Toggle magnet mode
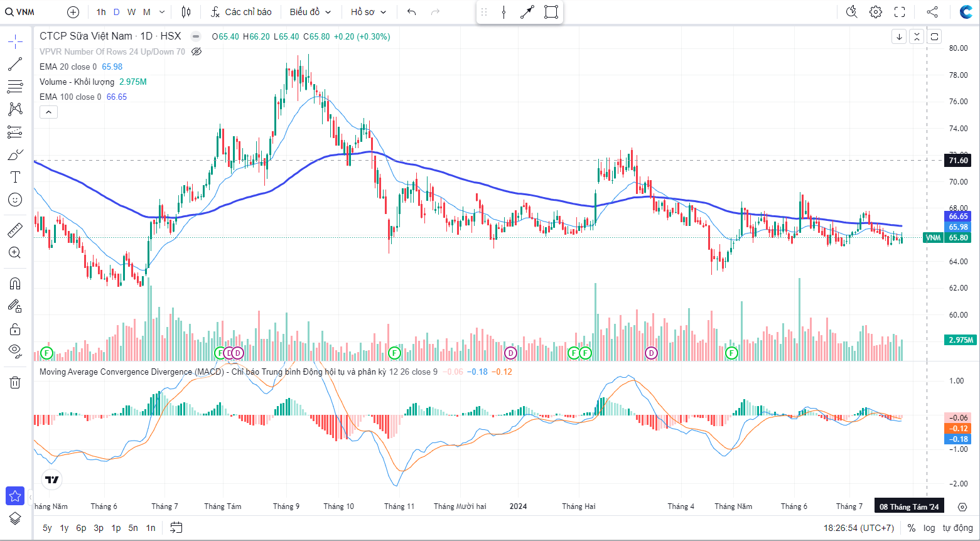 pos(15,284)
